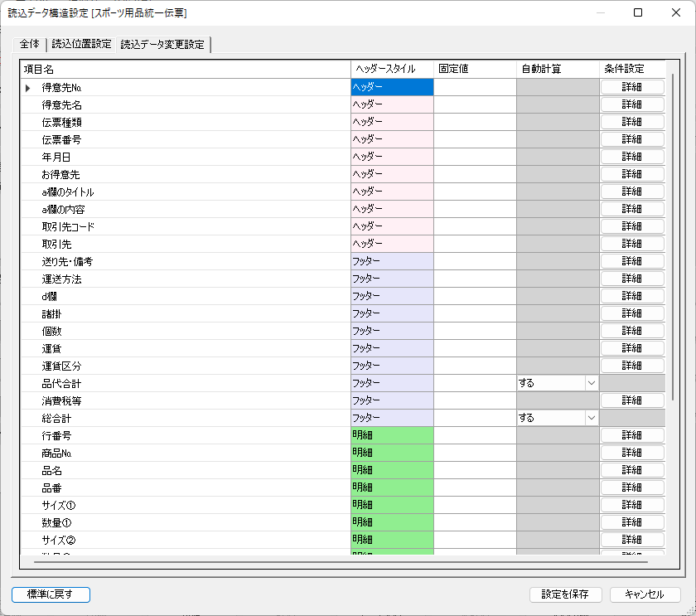Click 標準に戻す button
Screen dimensions: 696x616
51,594
